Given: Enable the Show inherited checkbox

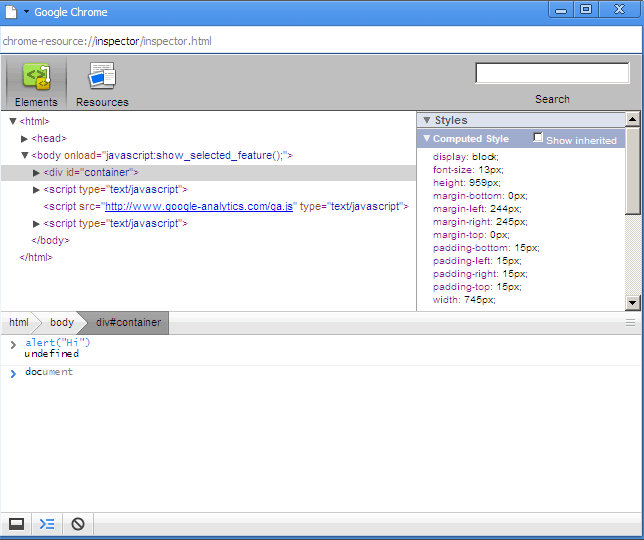Looking at the screenshot, I should point(538,138).
